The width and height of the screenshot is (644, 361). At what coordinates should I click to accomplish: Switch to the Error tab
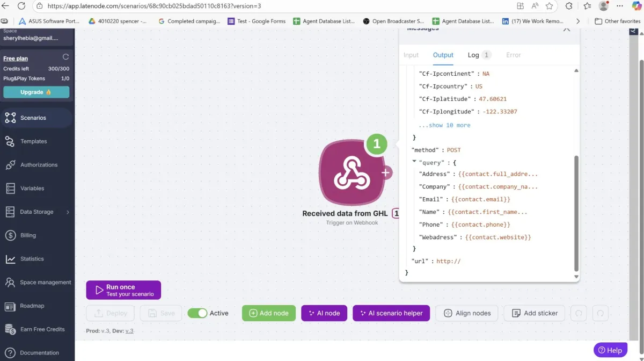pyautogui.click(x=514, y=55)
